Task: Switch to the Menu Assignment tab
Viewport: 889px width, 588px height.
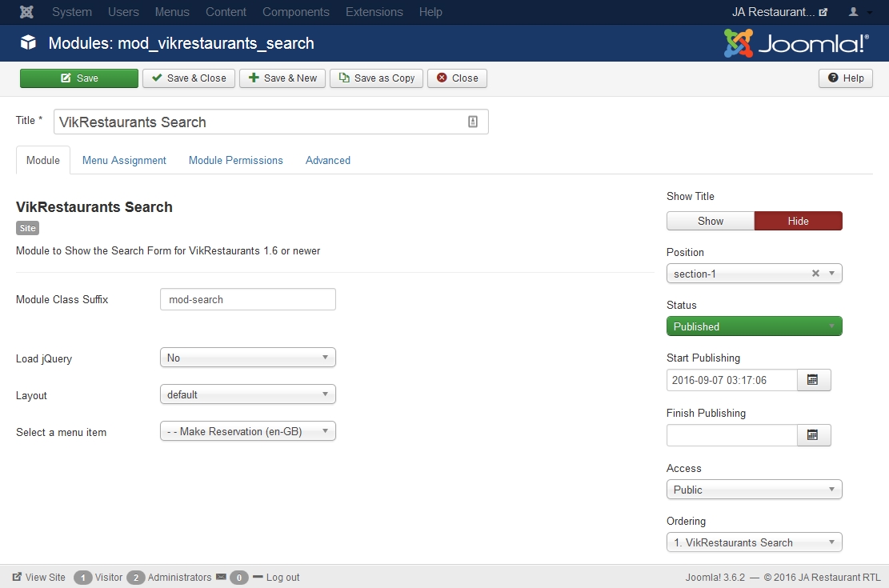Action: (124, 161)
